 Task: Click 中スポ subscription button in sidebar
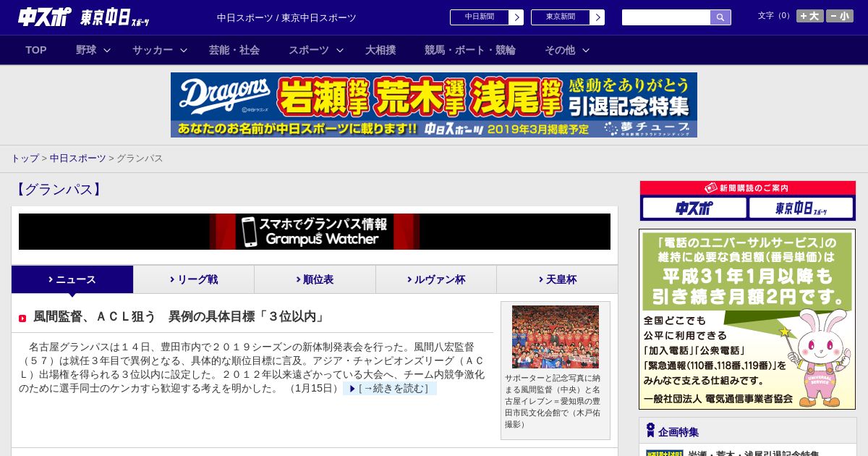(x=694, y=208)
